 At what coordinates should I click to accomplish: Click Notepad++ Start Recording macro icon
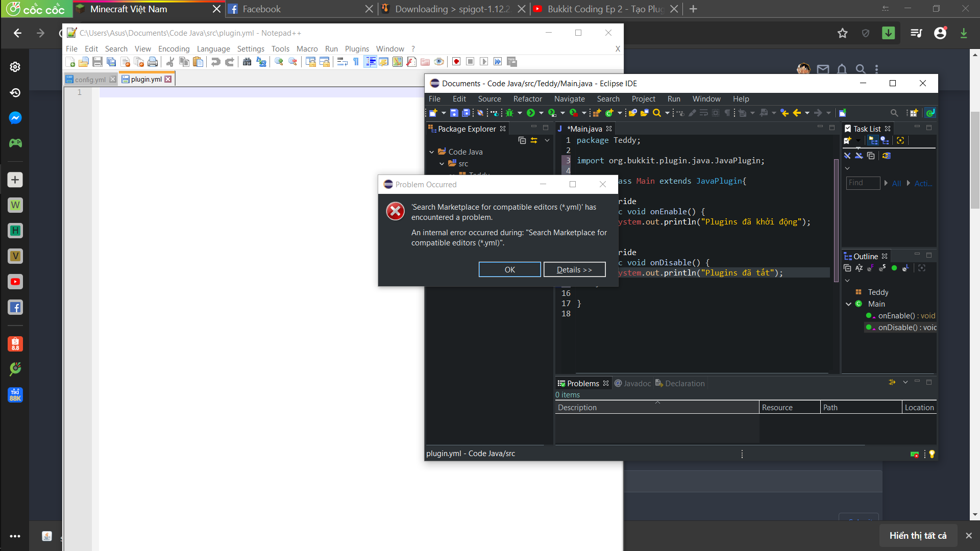(456, 62)
